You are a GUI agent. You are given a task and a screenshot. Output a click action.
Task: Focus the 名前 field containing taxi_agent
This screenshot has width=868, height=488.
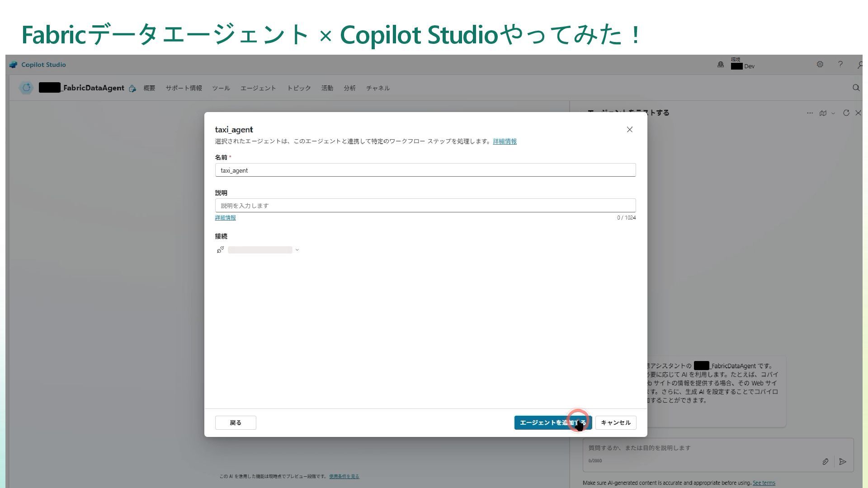(x=425, y=170)
